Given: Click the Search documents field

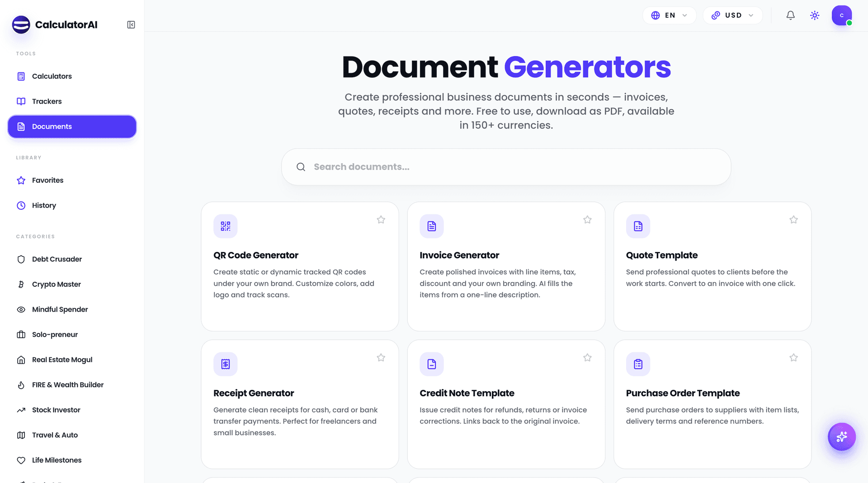Looking at the screenshot, I should pyautogui.click(x=506, y=167).
